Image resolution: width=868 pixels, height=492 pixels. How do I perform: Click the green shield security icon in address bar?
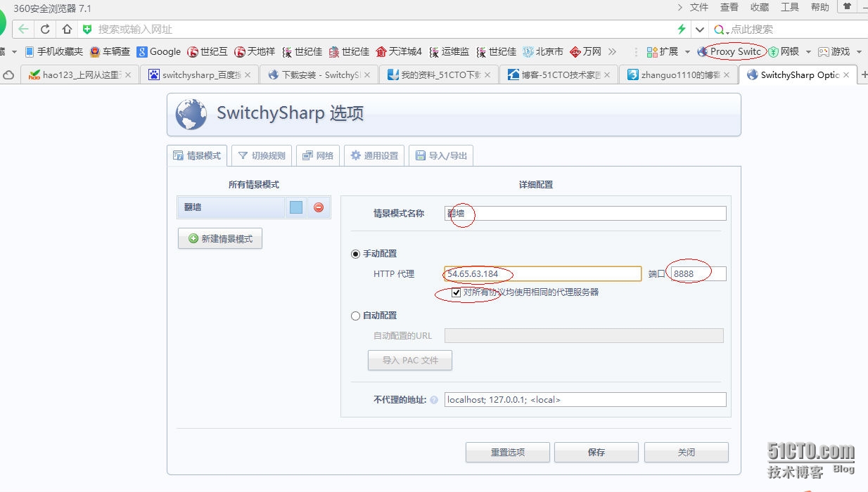click(x=87, y=30)
